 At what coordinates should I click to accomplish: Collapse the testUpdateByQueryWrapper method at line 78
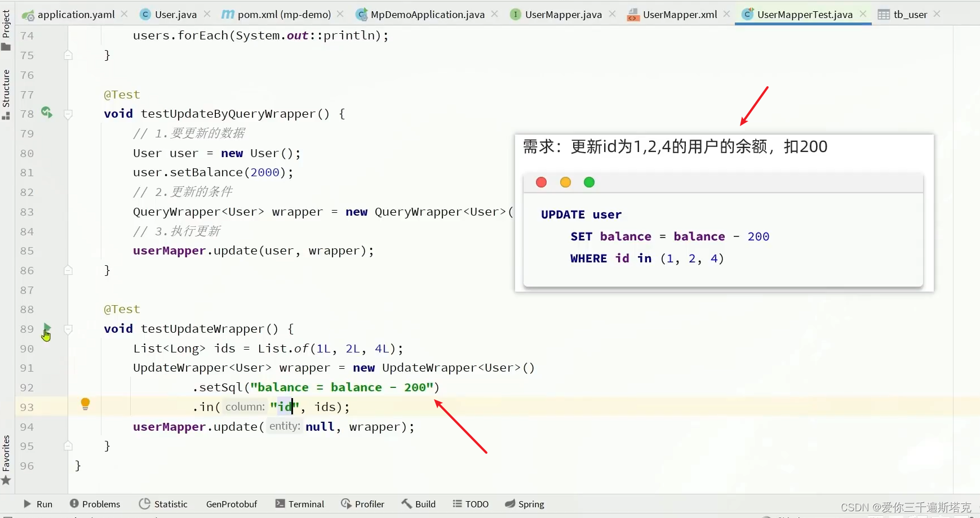coord(68,114)
